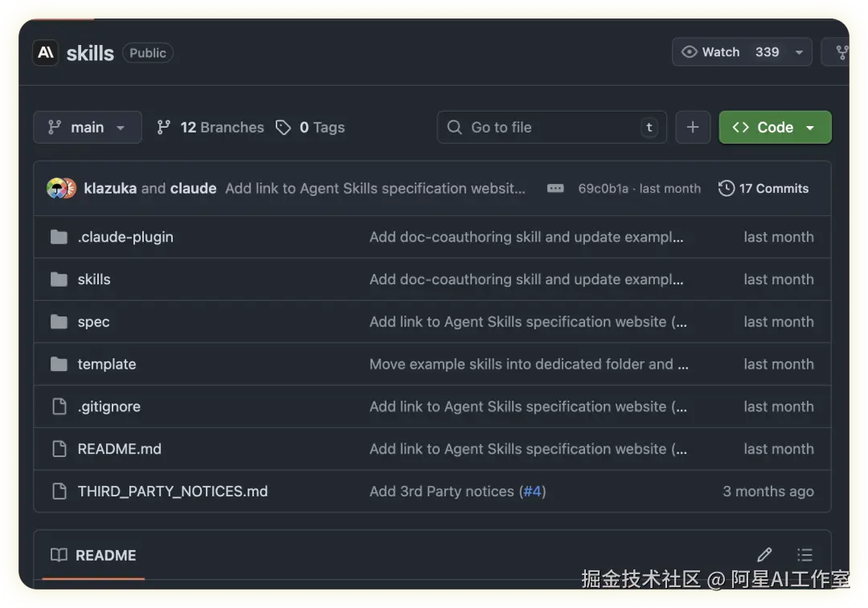Click the README.md file icon
Viewport: 868px width, 608px height.
point(59,449)
